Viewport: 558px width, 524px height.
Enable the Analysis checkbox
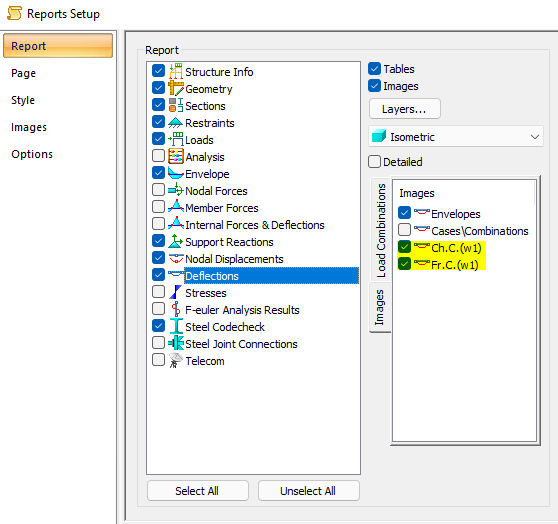pos(158,156)
